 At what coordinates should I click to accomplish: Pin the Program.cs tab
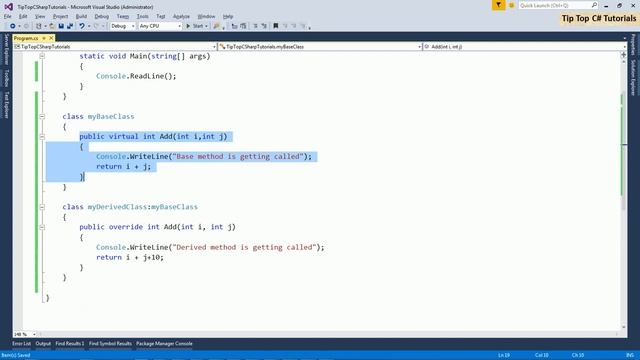(44, 38)
